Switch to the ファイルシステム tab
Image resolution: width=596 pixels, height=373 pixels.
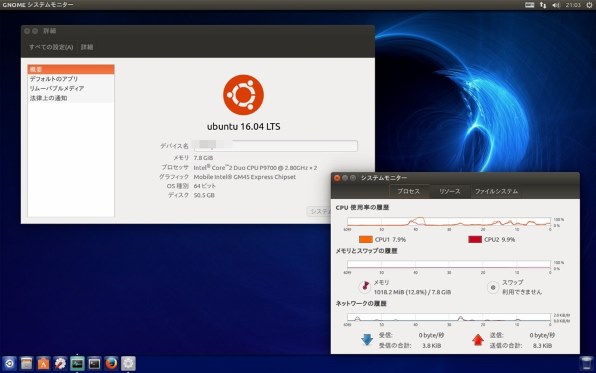point(496,191)
